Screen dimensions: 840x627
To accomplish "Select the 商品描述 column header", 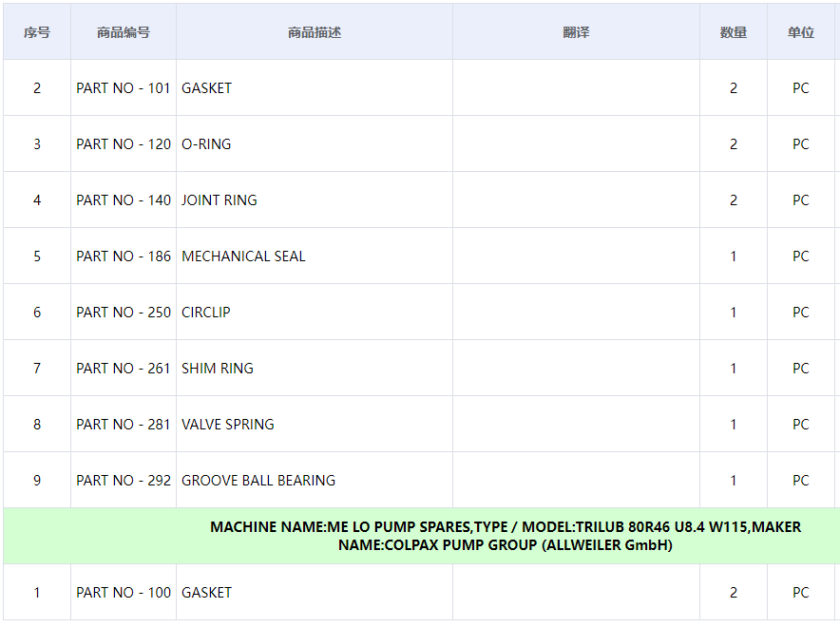I will click(315, 32).
